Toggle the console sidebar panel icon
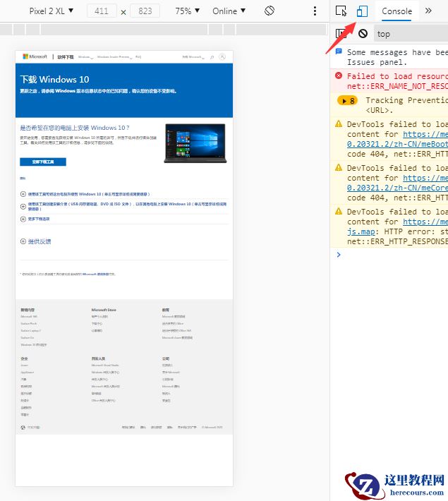448x501 pixels. coord(341,33)
